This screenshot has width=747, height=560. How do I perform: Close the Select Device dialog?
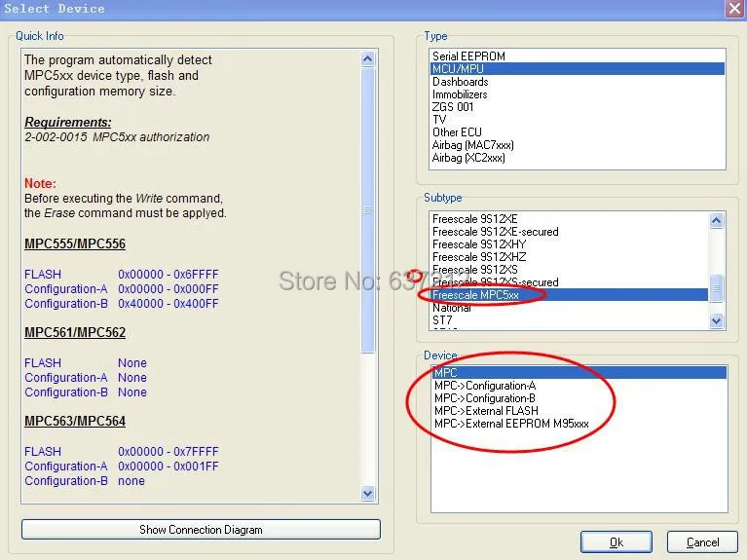coord(734,9)
